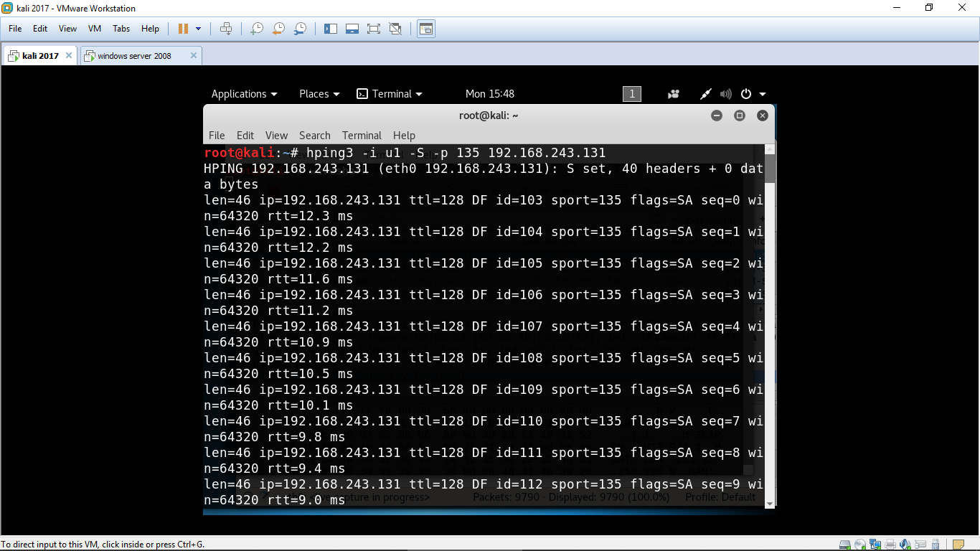Toggle the thumbnail bar view
This screenshot has width=980, height=551.
[352, 29]
